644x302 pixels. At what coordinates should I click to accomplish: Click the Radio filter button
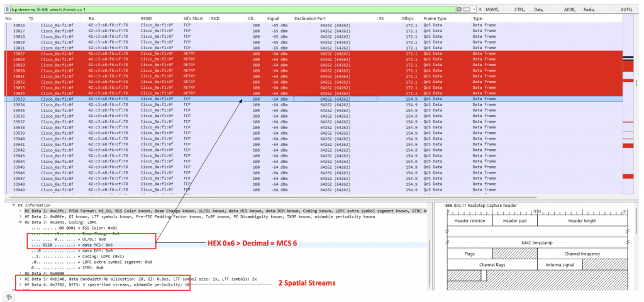[589, 9]
